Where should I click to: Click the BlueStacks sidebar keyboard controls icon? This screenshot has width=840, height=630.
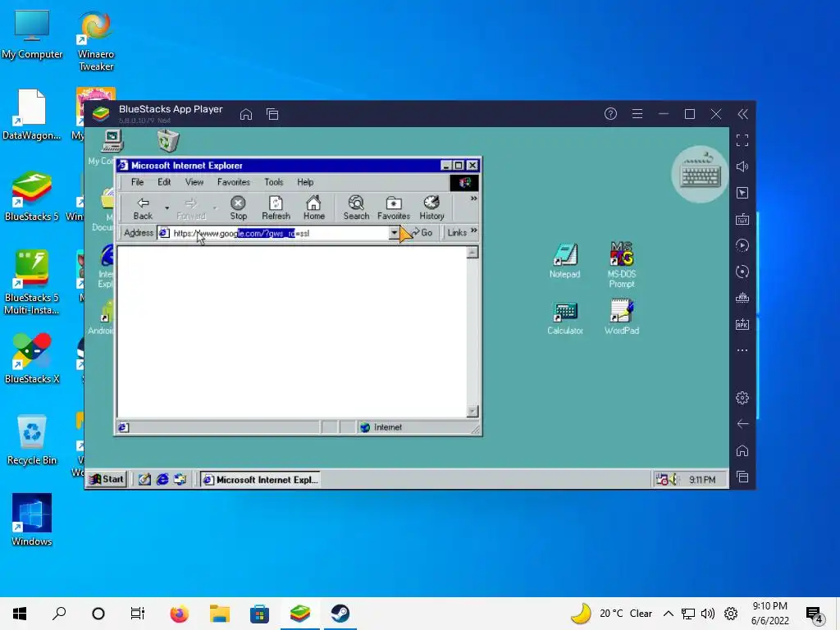[742, 219]
